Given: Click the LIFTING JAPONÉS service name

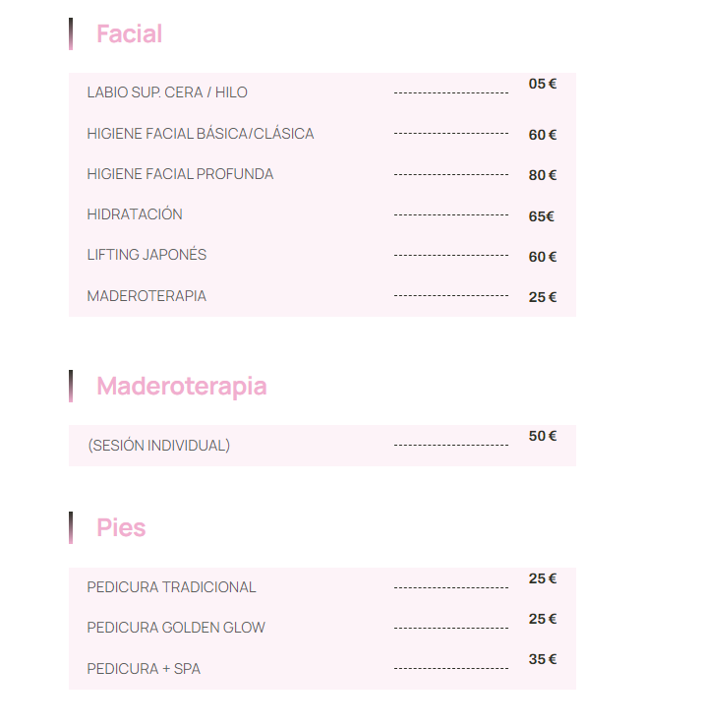Looking at the screenshot, I should [147, 255].
